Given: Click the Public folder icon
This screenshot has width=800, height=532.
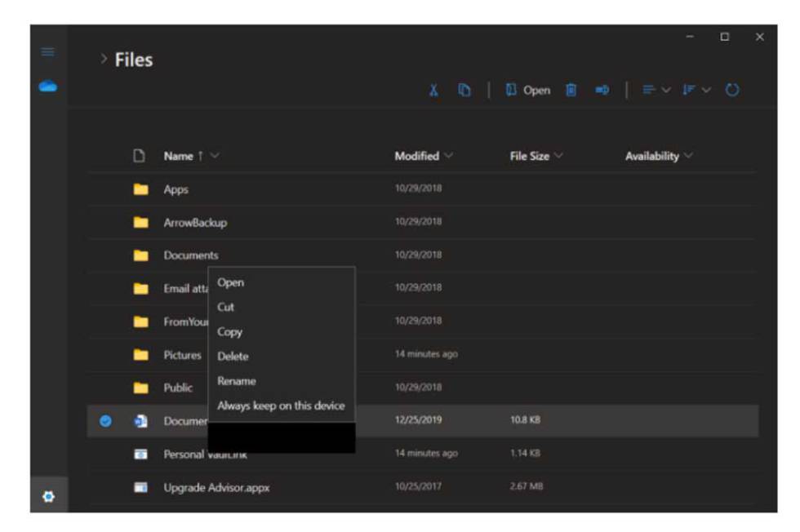Looking at the screenshot, I should [140, 388].
